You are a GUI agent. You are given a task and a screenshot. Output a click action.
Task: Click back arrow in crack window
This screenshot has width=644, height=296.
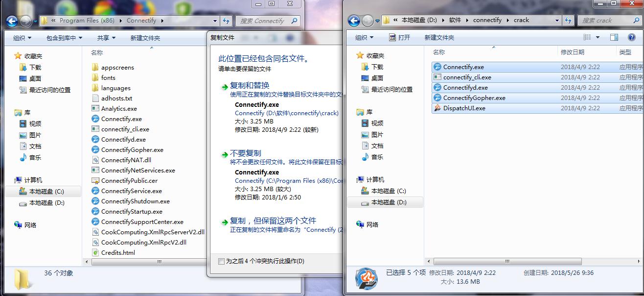[x=354, y=21]
